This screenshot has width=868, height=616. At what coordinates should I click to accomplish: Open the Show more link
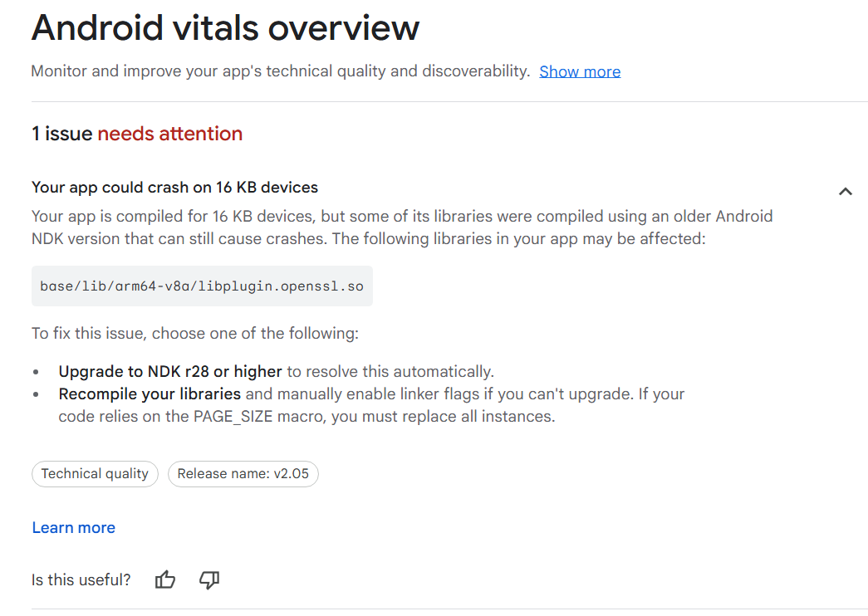580,71
